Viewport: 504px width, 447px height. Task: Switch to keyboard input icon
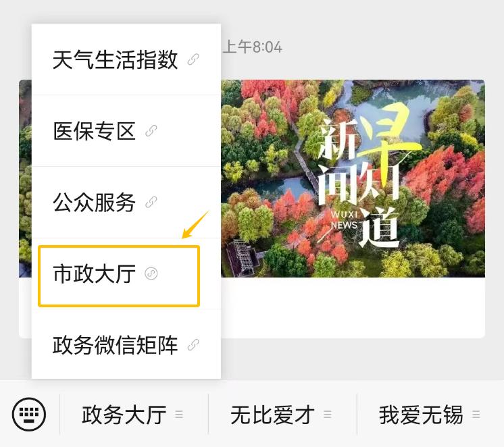(x=29, y=414)
